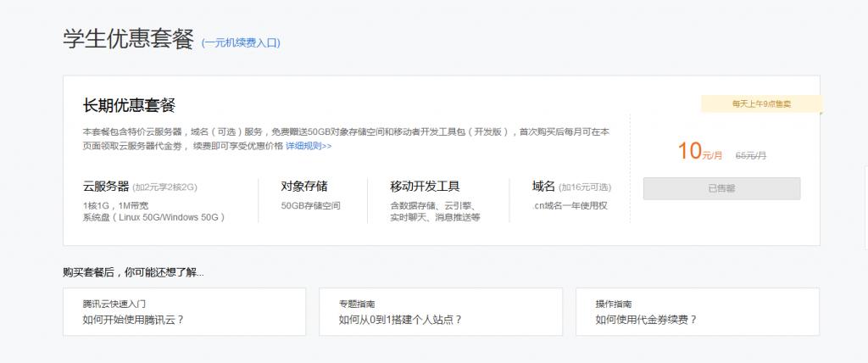Screen dimensions: 868x363
Task: Open the 腾讯云快速入门 card
Action: pyautogui.click(x=184, y=311)
